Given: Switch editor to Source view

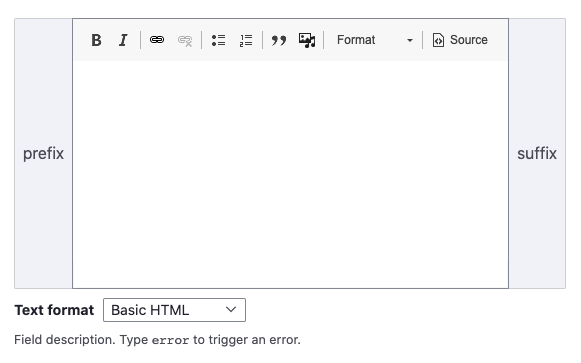Looking at the screenshot, I should click(x=460, y=40).
